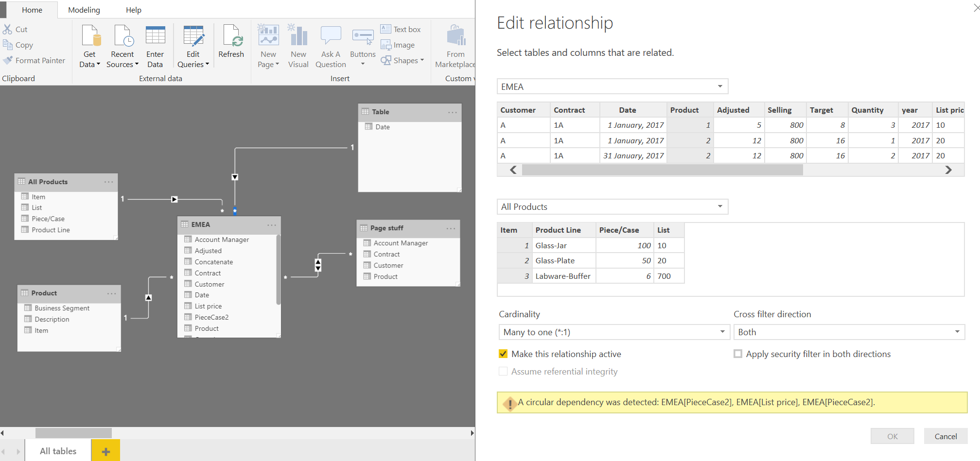Insert a New Visual
The width and height of the screenshot is (980, 461).
tap(298, 47)
